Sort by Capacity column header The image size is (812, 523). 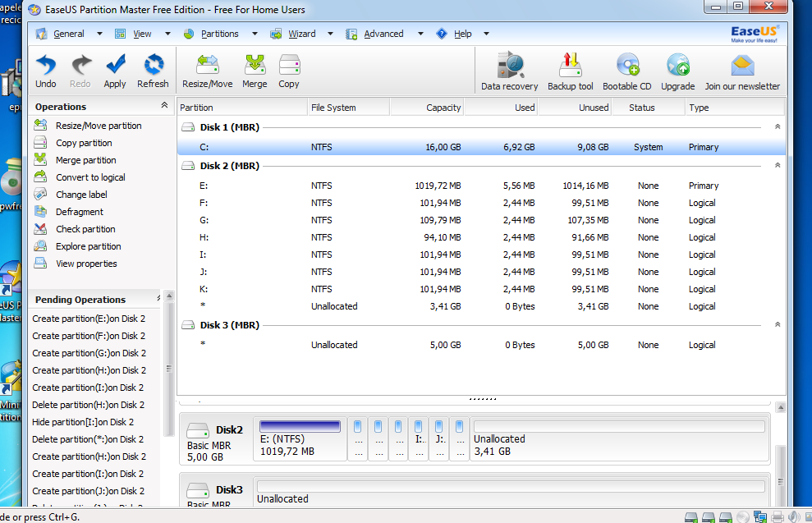click(x=427, y=108)
